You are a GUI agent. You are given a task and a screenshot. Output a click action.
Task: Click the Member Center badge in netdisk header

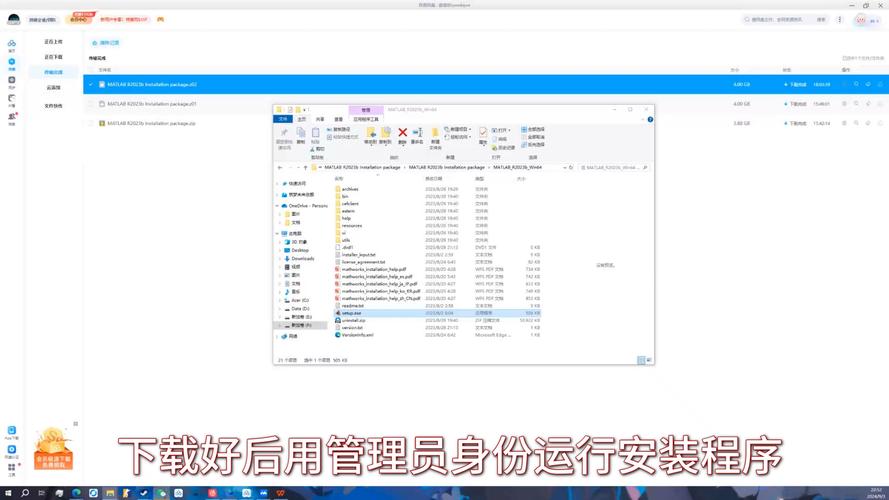(x=79, y=19)
